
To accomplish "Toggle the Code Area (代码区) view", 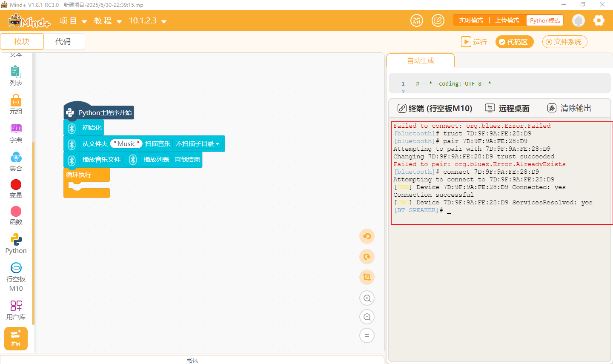I will click(514, 42).
